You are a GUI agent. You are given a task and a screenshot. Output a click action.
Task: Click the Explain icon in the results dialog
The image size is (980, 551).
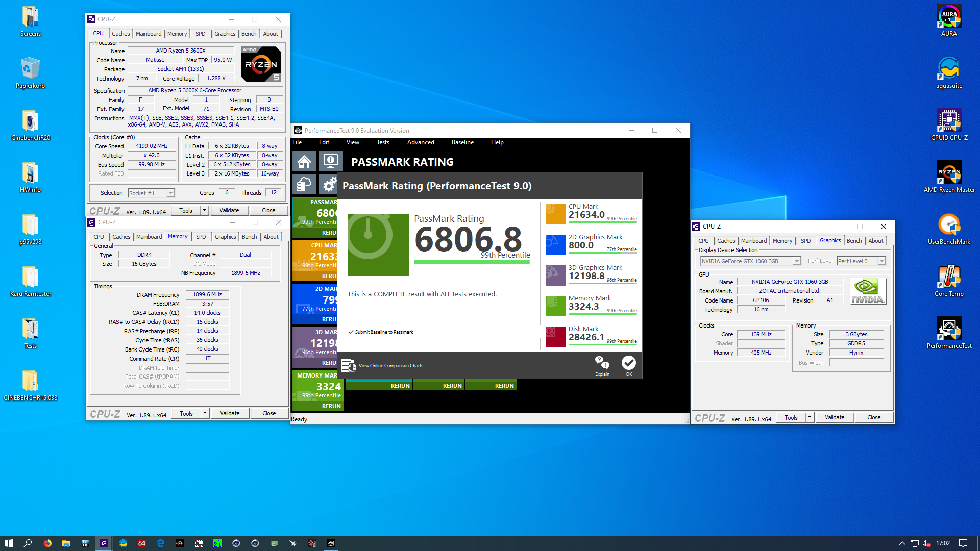602,363
